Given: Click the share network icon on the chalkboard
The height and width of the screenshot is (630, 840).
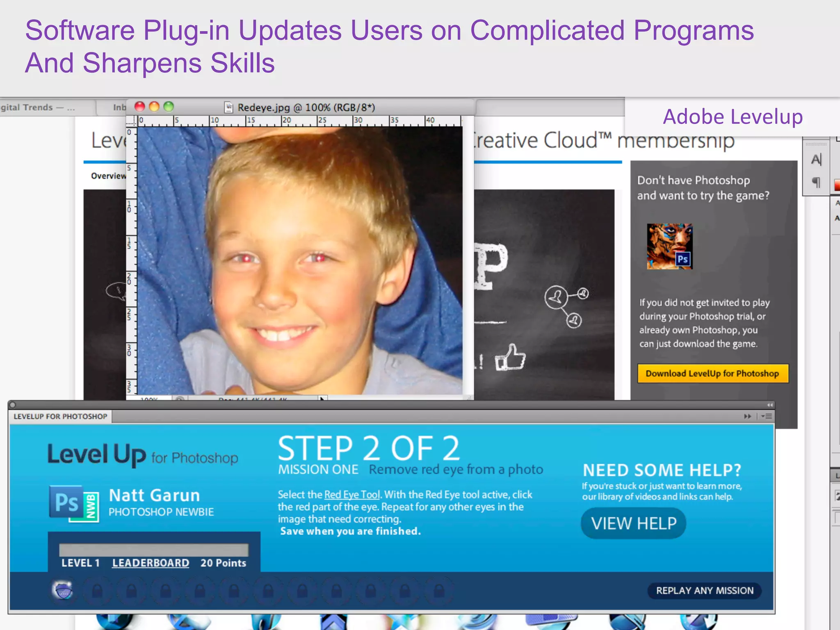Looking at the screenshot, I should pyautogui.click(x=566, y=306).
